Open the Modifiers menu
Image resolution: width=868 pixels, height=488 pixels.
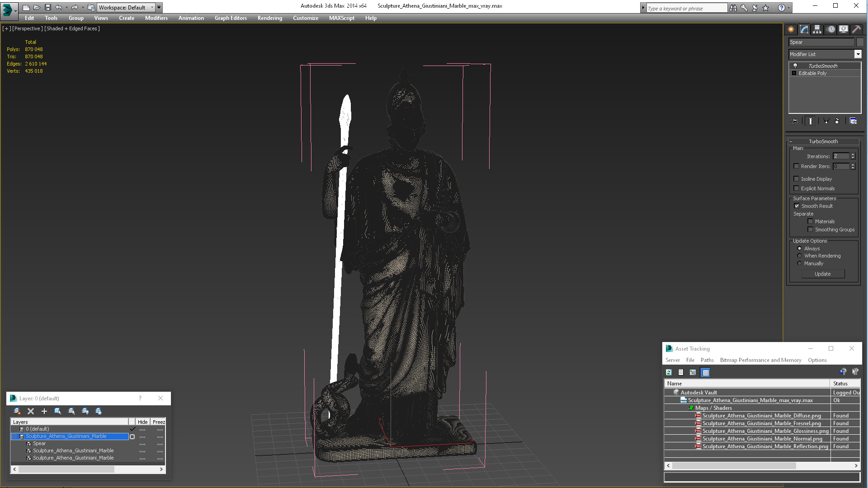156,18
